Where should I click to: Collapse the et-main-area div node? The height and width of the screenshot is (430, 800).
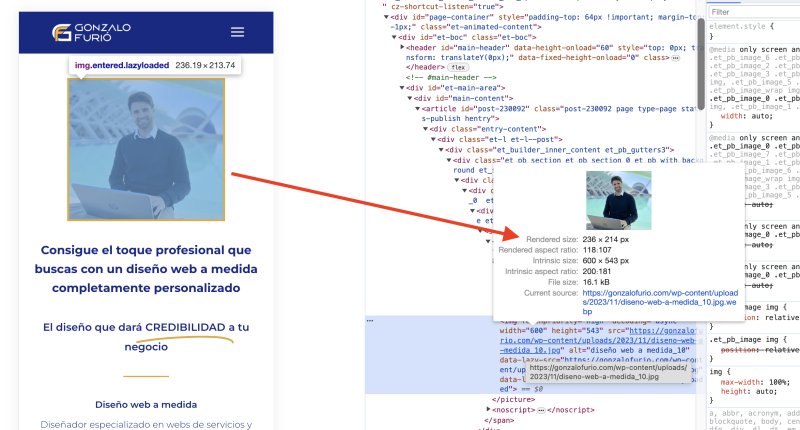[402, 87]
